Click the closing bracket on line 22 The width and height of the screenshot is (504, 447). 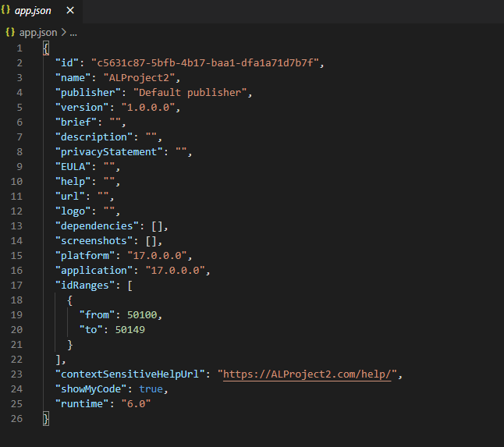tap(58, 360)
